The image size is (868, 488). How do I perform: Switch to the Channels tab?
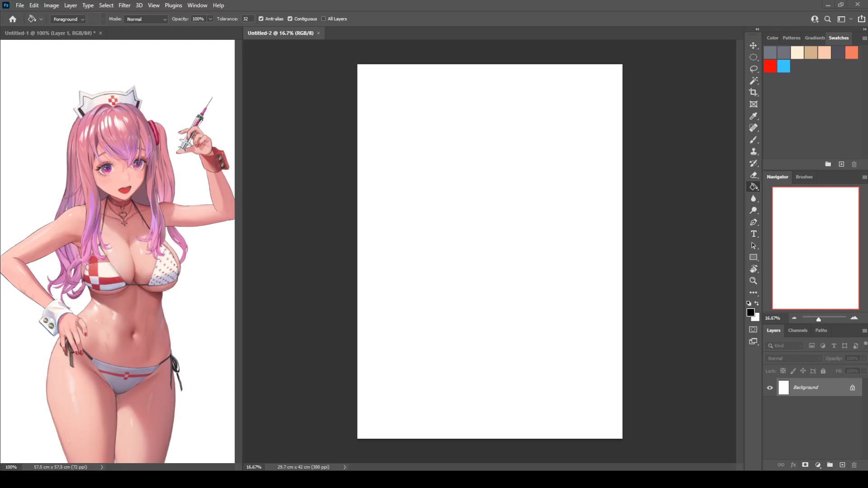point(797,330)
